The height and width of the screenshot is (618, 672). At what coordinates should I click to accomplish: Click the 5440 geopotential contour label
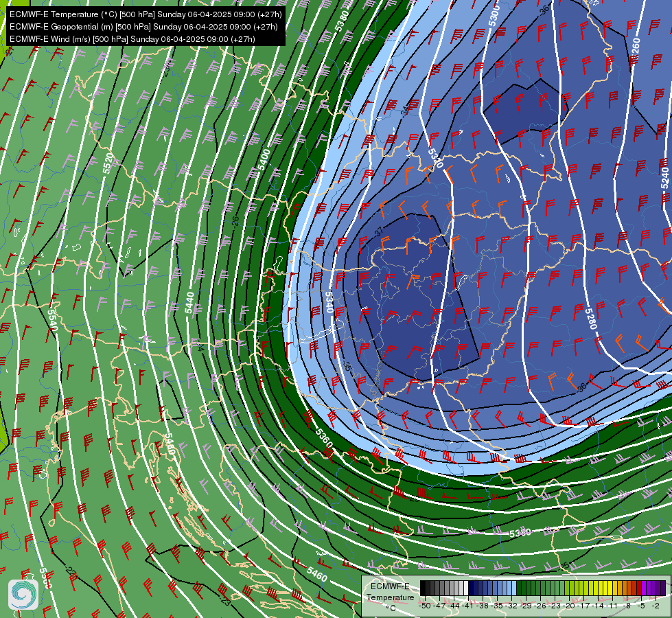click(189, 303)
